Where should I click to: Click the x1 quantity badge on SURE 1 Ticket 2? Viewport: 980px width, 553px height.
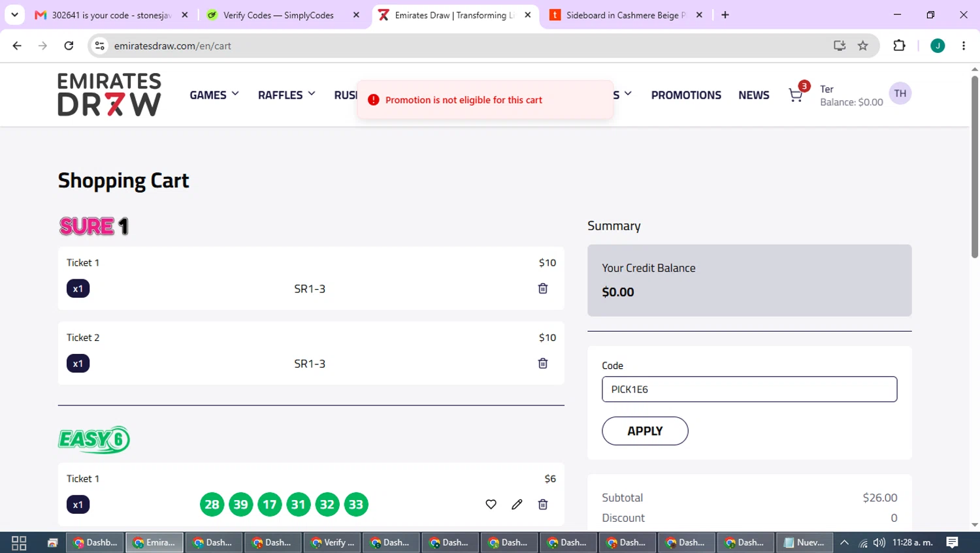pyautogui.click(x=78, y=364)
